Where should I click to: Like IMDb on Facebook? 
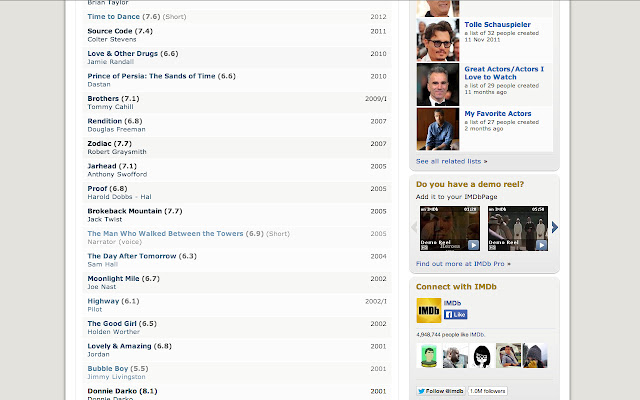point(456,315)
